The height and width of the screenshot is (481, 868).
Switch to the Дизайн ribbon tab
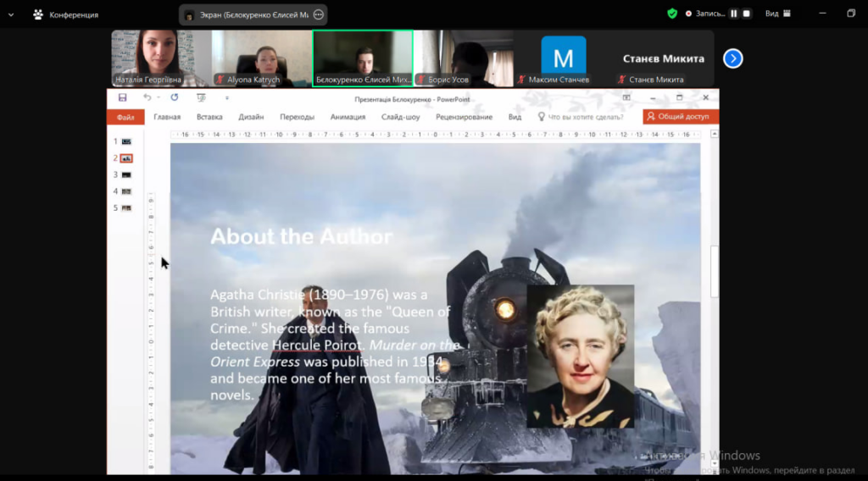point(251,117)
